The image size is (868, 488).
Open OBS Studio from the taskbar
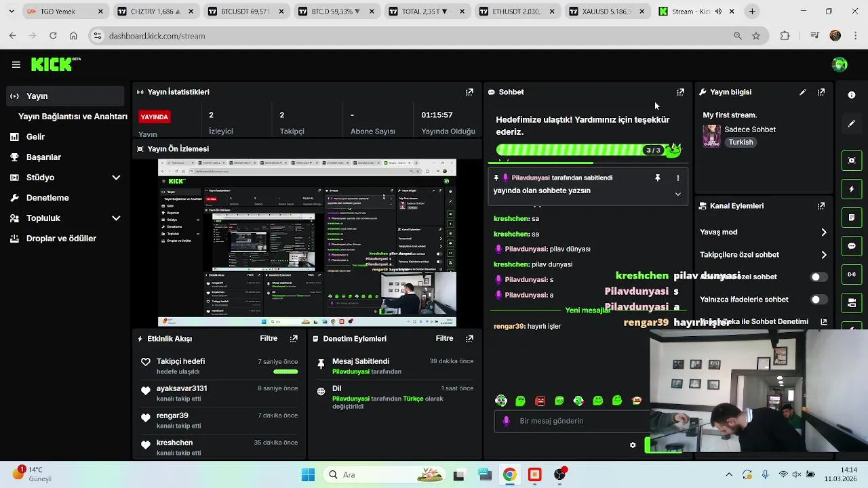point(560,474)
